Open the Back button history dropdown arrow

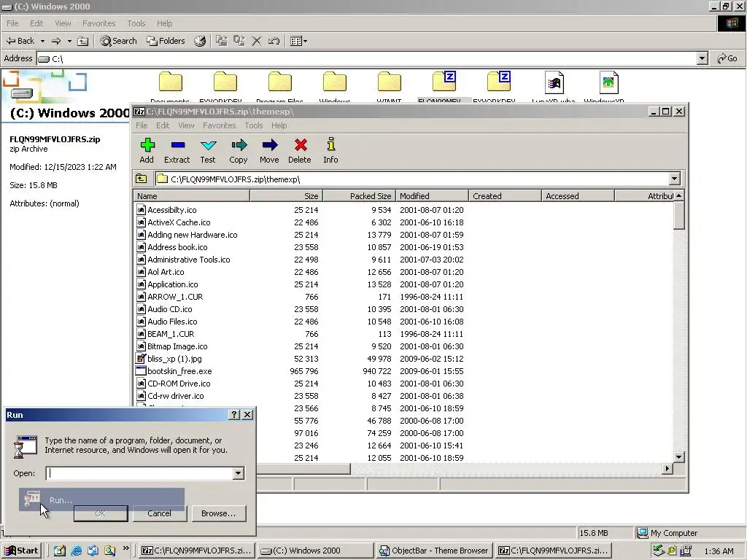pyautogui.click(x=42, y=41)
